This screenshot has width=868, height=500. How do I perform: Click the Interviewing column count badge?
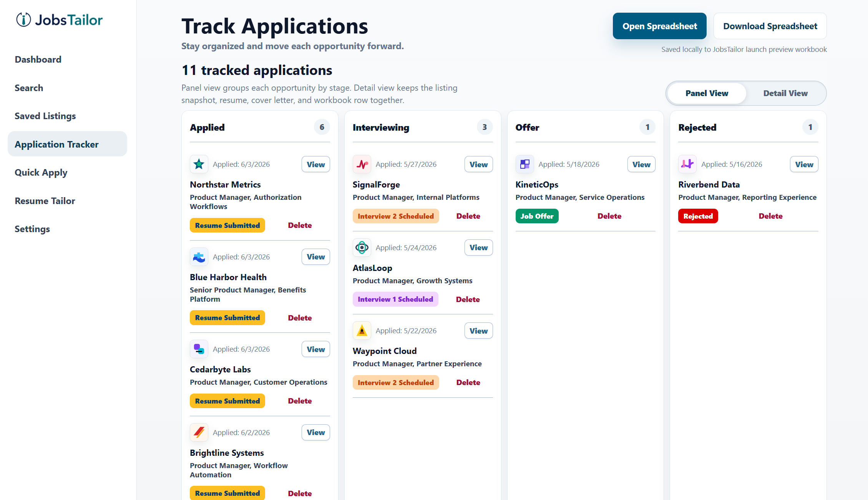click(485, 127)
